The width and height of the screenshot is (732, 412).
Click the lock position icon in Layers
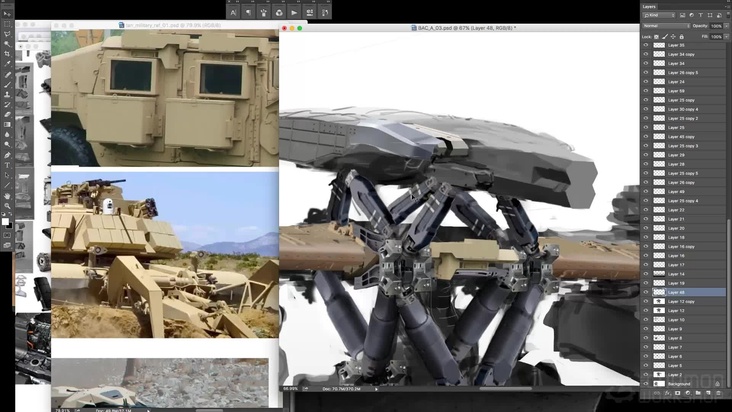(673, 36)
